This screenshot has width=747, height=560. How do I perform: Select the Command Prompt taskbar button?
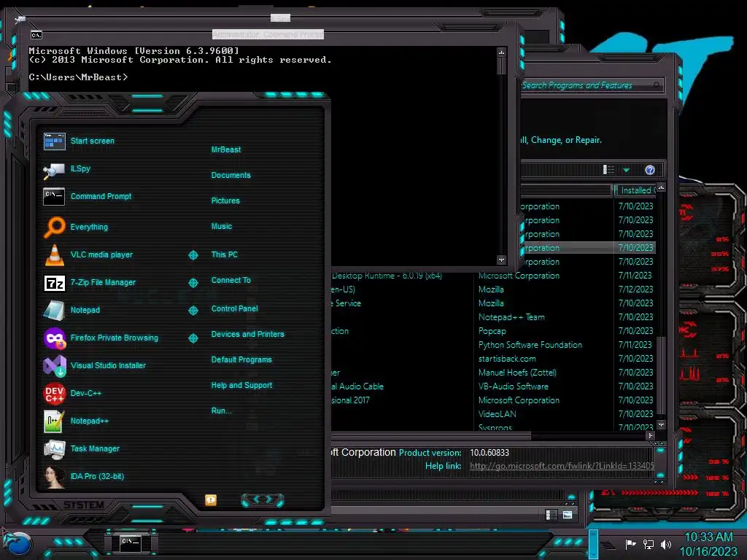coord(131,543)
